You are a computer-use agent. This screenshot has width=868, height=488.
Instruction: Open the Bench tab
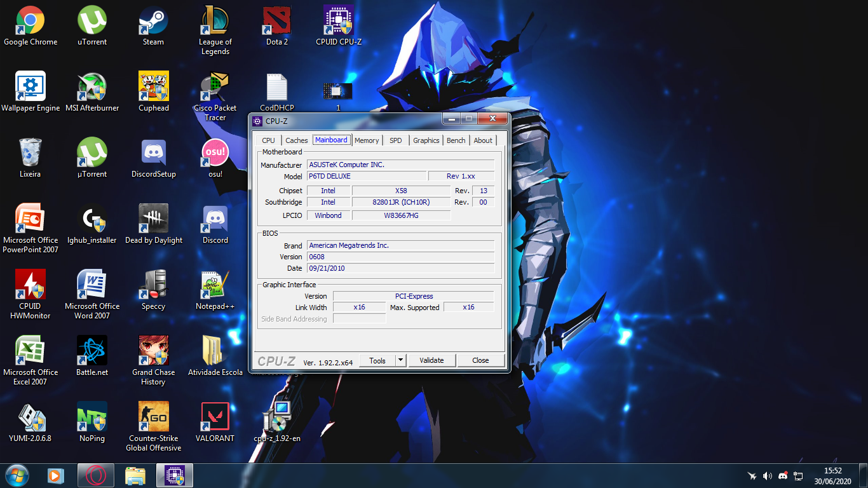[456, 140]
